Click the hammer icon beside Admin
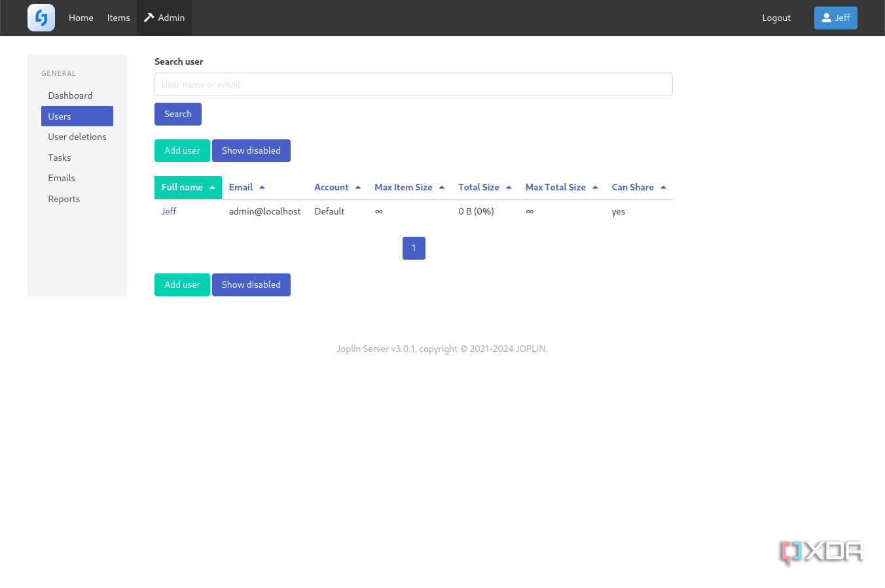885x588 pixels. 149,18
